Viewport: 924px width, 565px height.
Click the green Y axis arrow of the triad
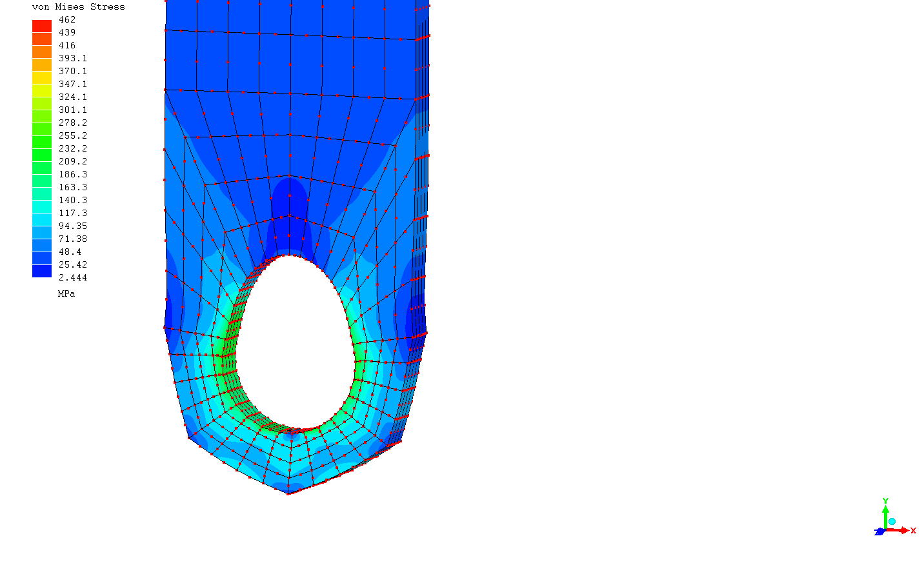click(x=885, y=517)
